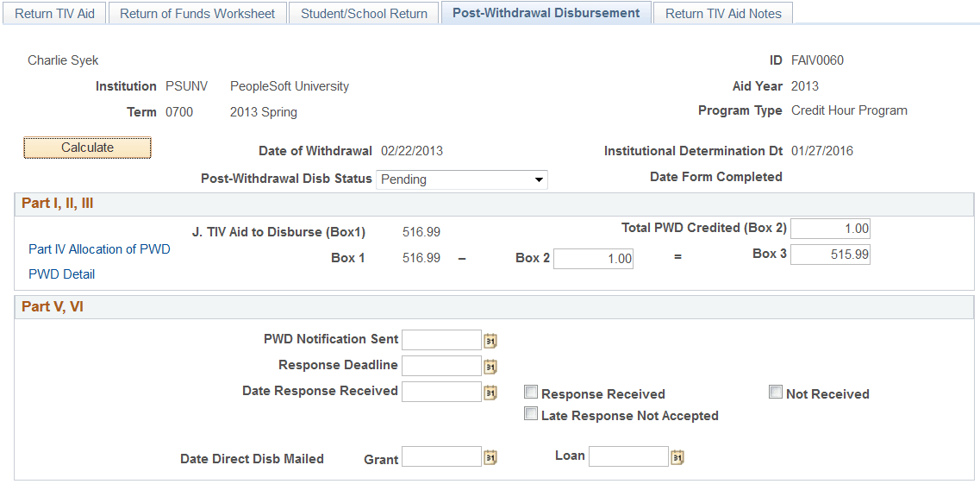The width and height of the screenshot is (980, 484).
Task: Go to Student/School Return tab
Action: (365, 13)
